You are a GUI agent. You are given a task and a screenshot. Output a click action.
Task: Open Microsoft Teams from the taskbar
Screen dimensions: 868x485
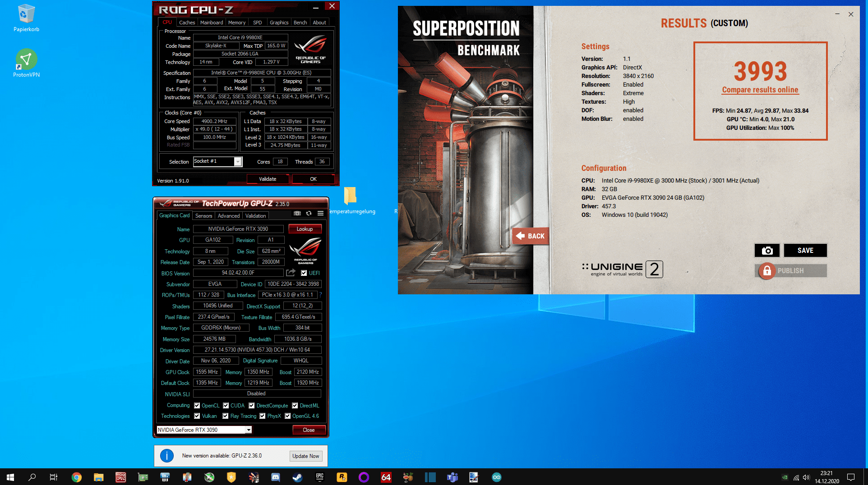tap(452, 477)
